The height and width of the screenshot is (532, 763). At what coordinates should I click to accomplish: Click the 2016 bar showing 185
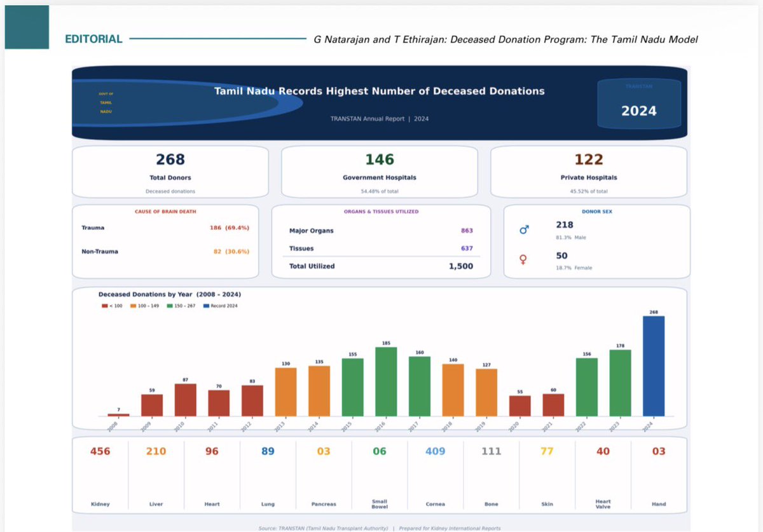(386, 381)
